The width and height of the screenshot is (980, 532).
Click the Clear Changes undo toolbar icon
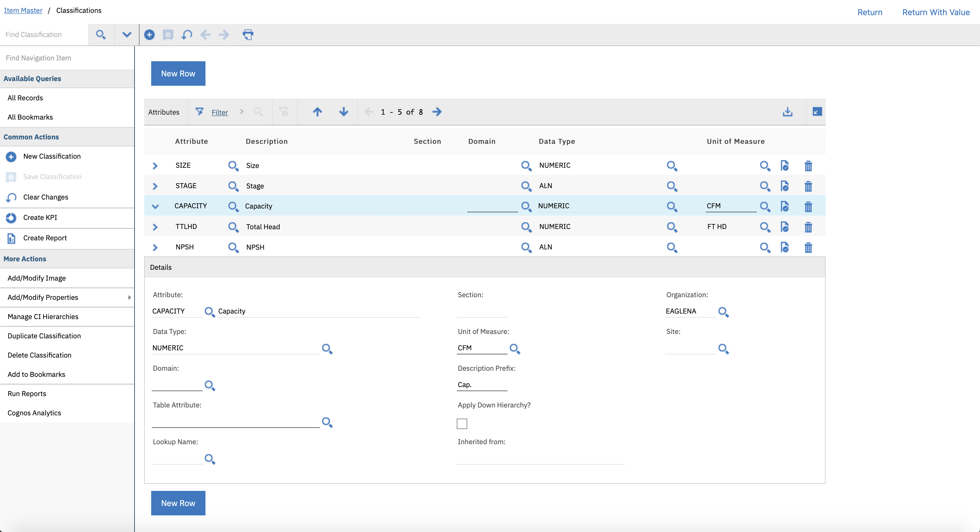pyautogui.click(x=187, y=35)
